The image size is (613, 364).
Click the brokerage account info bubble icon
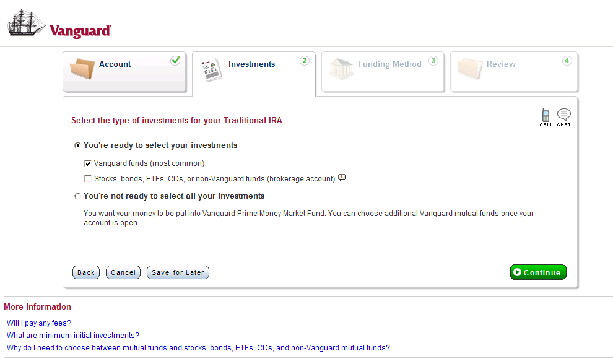tap(342, 178)
